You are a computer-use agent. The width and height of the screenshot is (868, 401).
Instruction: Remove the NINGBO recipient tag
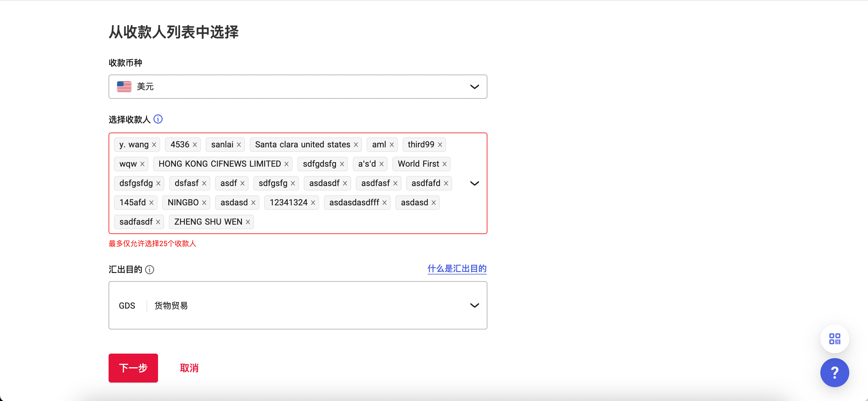point(204,202)
